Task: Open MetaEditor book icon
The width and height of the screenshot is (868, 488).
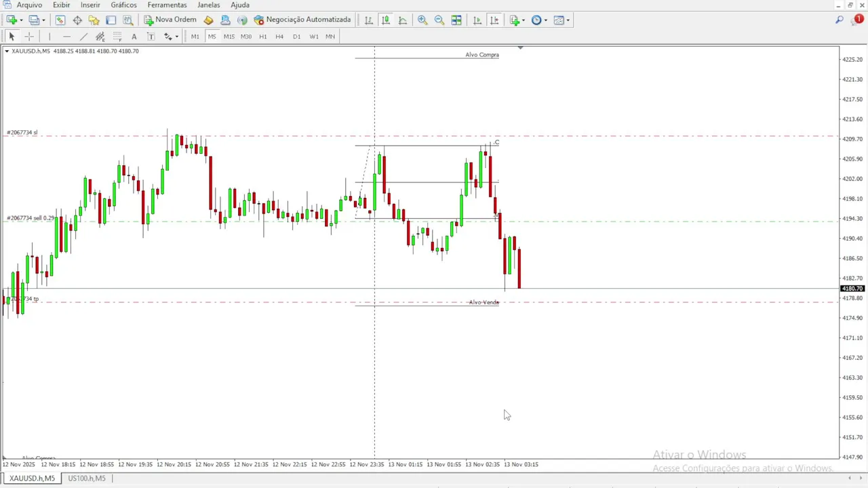Action: (x=208, y=20)
